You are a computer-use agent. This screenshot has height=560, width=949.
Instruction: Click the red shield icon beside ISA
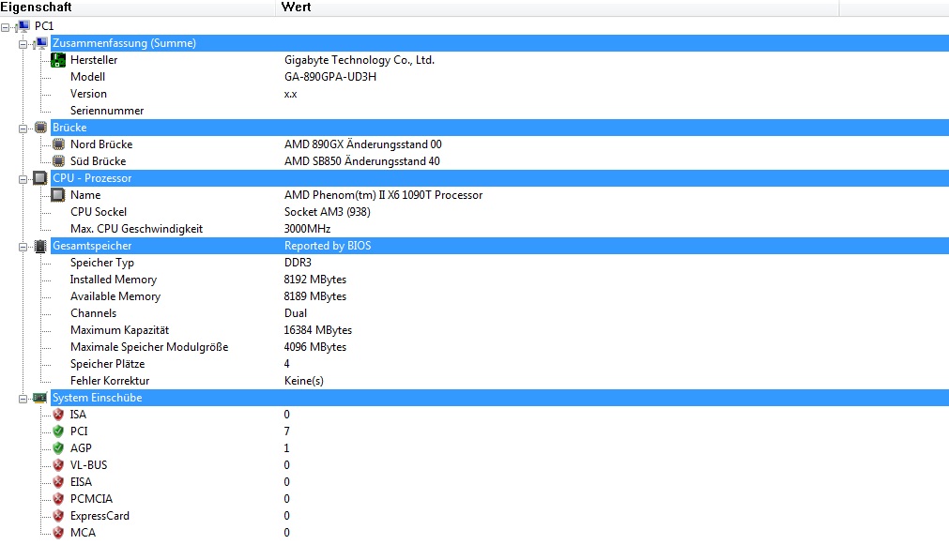58,415
